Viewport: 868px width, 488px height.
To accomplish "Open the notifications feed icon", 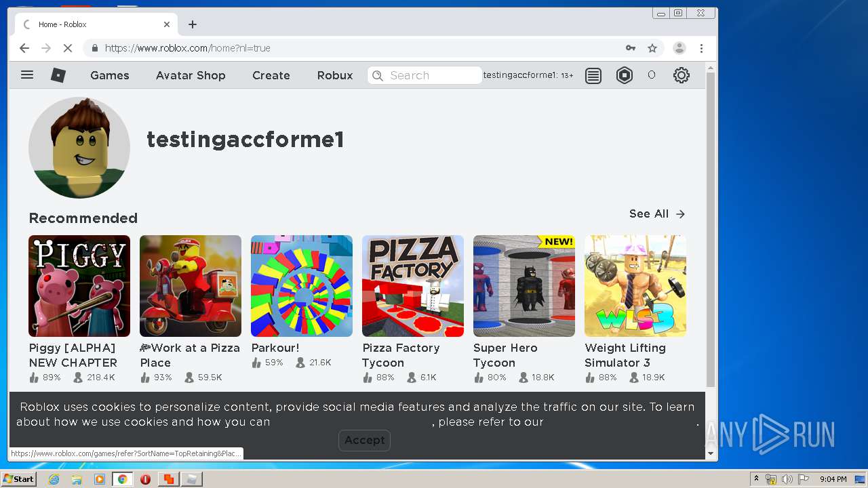I will pyautogui.click(x=593, y=76).
